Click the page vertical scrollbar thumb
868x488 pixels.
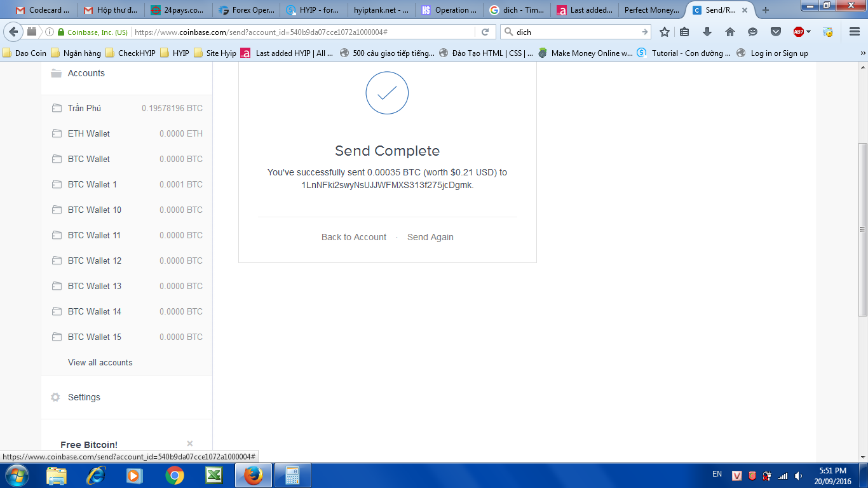pos(862,229)
